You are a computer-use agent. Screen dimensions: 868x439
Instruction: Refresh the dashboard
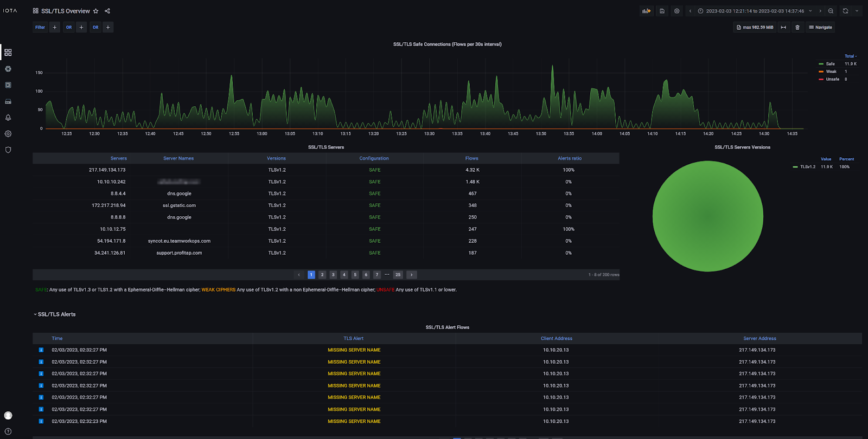tap(845, 11)
